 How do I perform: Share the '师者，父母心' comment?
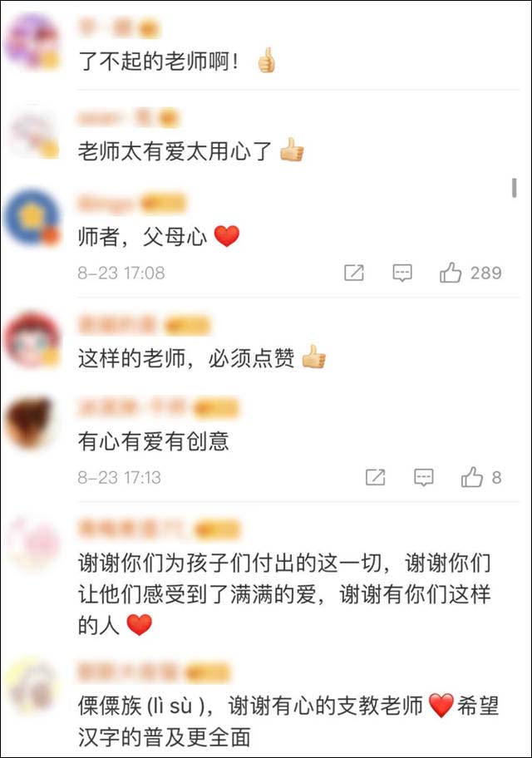pyautogui.click(x=354, y=273)
